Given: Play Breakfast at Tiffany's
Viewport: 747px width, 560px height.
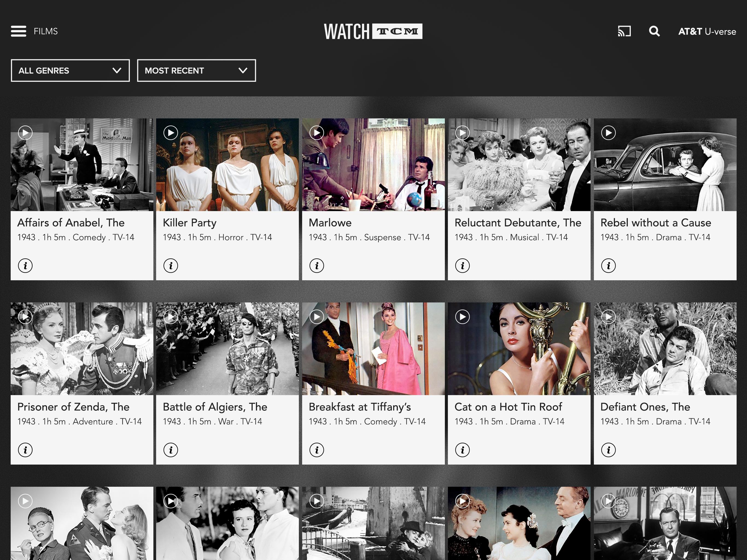Looking at the screenshot, I should (x=317, y=317).
